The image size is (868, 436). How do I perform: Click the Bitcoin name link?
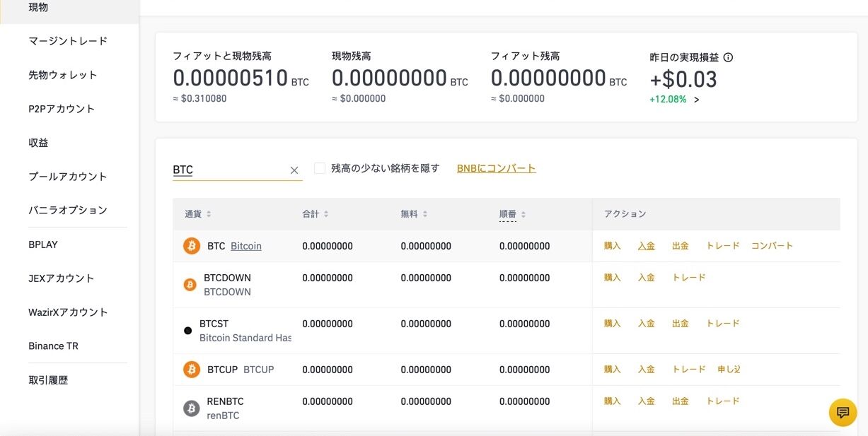(246, 246)
